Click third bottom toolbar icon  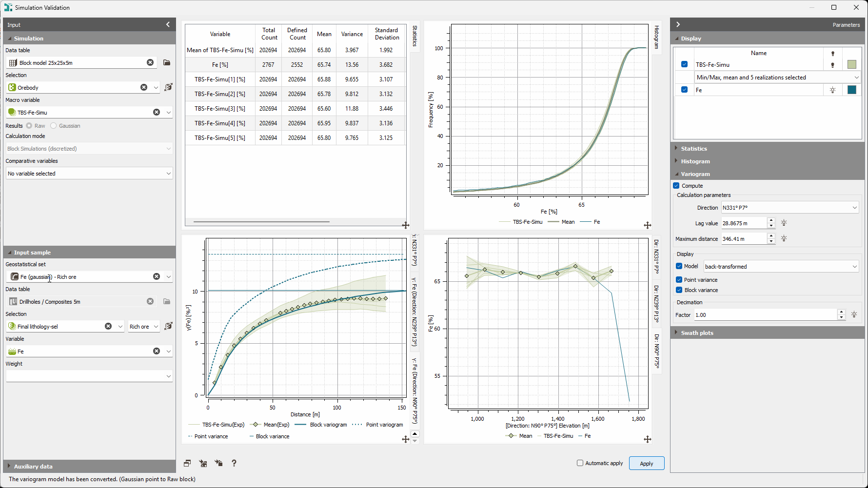(x=218, y=463)
